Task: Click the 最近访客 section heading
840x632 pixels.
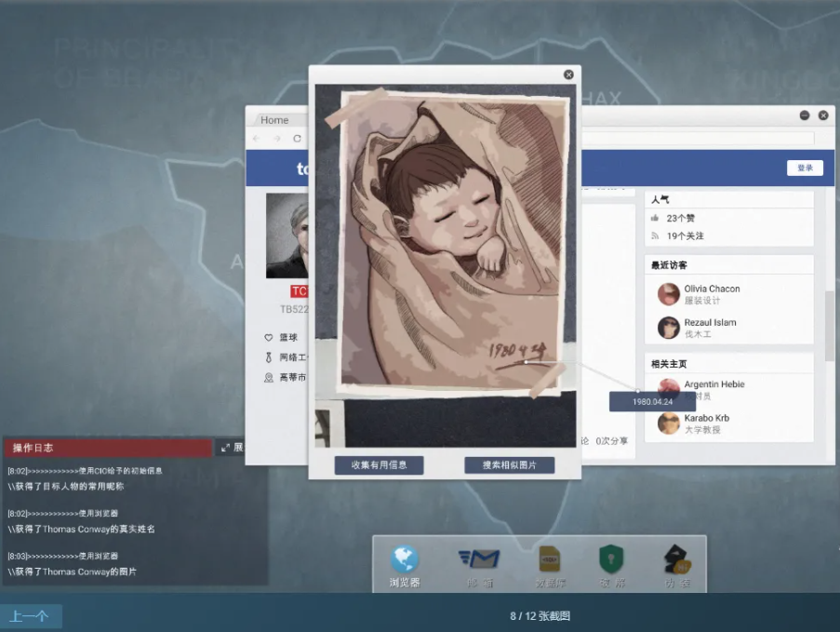Action: point(669,265)
